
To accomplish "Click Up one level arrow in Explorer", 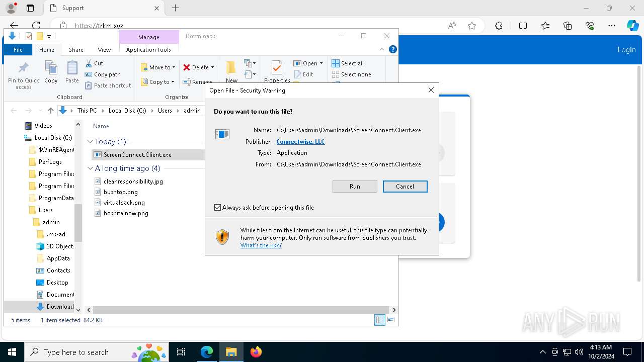I will click(50, 111).
